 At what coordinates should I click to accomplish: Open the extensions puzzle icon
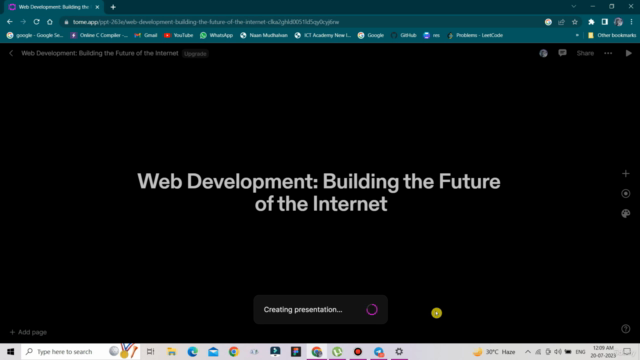(x=591, y=22)
